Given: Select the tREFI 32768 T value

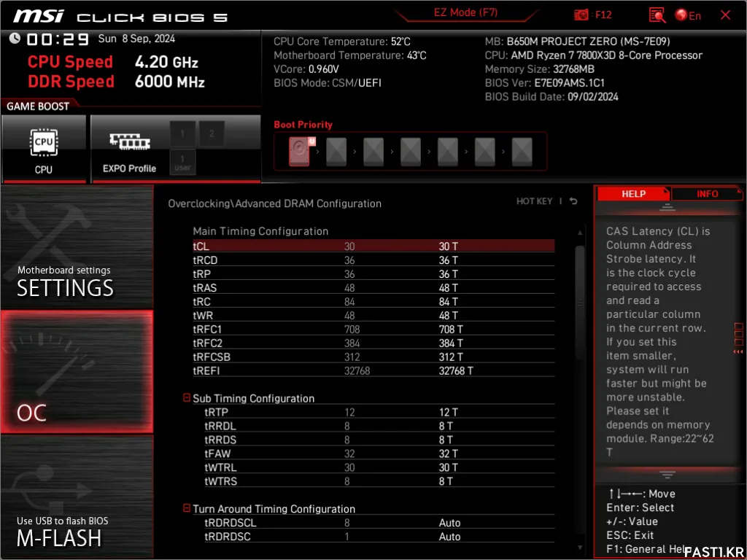Looking at the screenshot, I should (456, 370).
